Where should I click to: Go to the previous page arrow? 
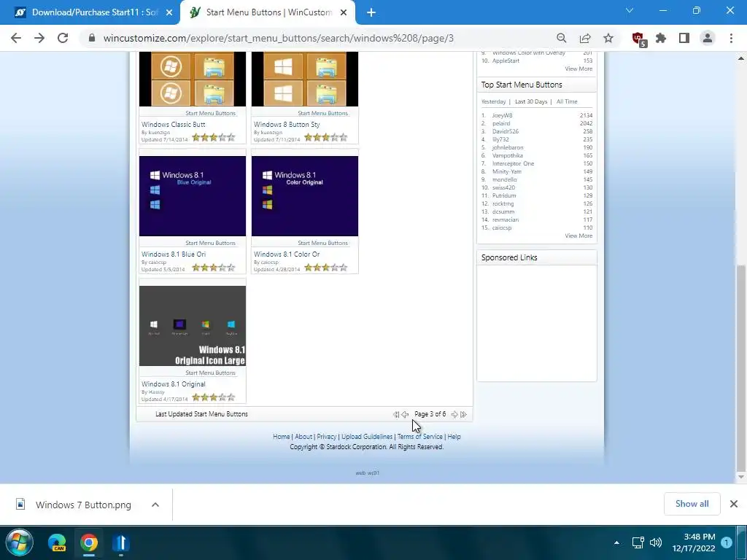pyautogui.click(x=405, y=414)
